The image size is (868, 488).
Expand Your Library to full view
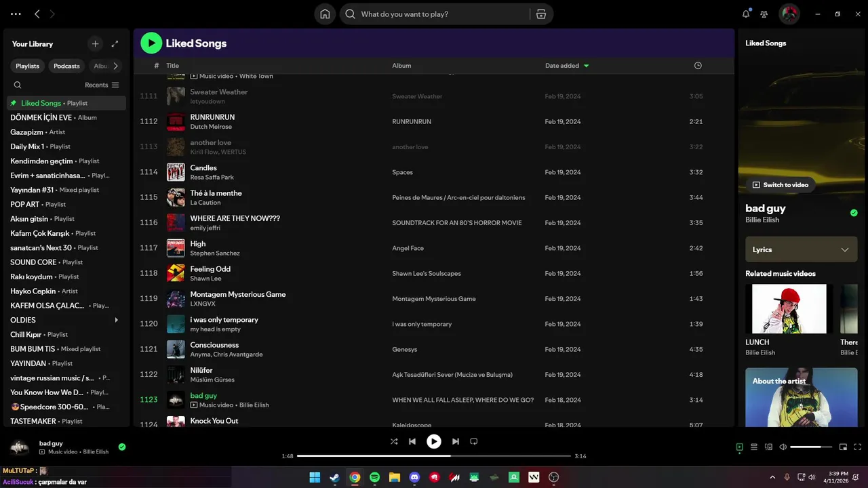click(115, 44)
